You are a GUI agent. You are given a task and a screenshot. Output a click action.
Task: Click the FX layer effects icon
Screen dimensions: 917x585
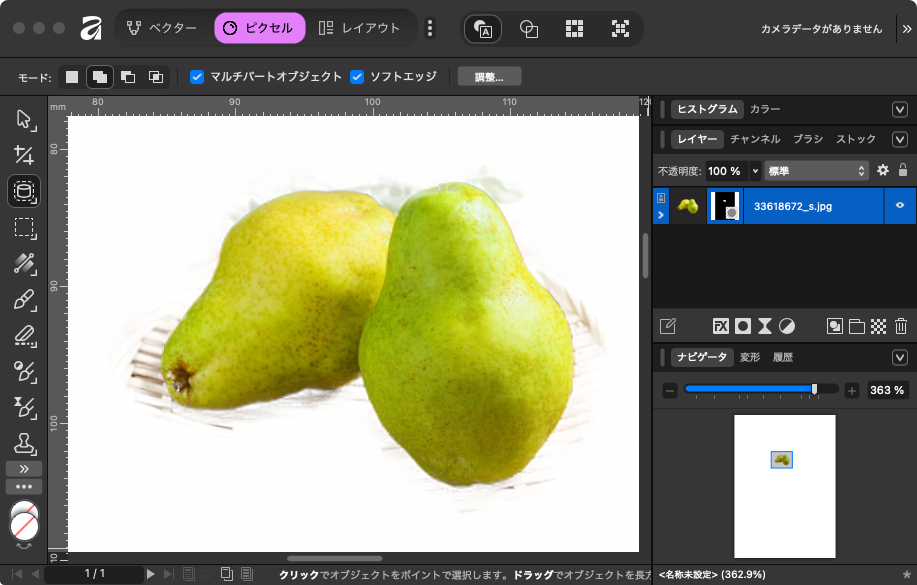pos(720,326)
